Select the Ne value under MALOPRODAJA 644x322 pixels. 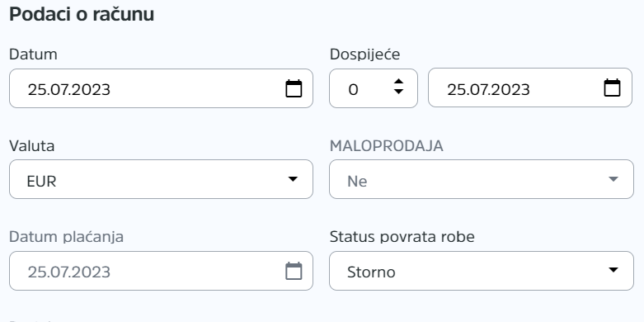357,181
